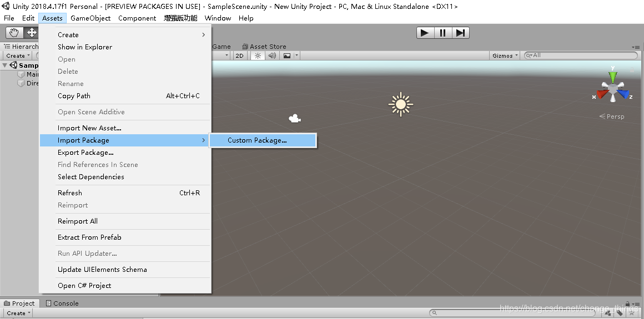Choose Show in Explorer
The width and height of the screenshot is (644, 319).
(x=125, y=47)
